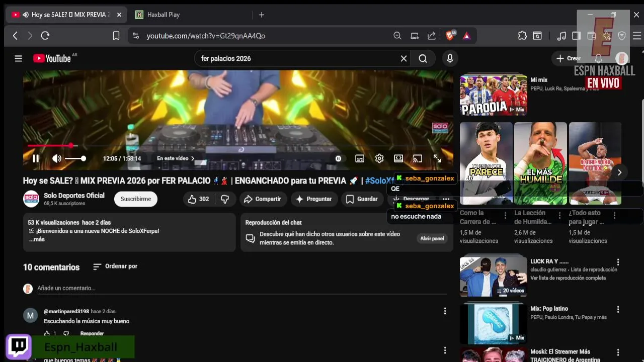Start voice search with microphone
Viewport: 644px width, 362px height.
pos(450,58)
